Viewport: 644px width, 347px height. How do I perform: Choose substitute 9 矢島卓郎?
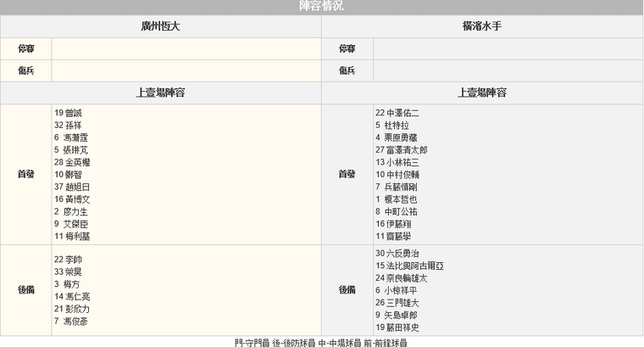pyautogui.click(x=397, y=315)
